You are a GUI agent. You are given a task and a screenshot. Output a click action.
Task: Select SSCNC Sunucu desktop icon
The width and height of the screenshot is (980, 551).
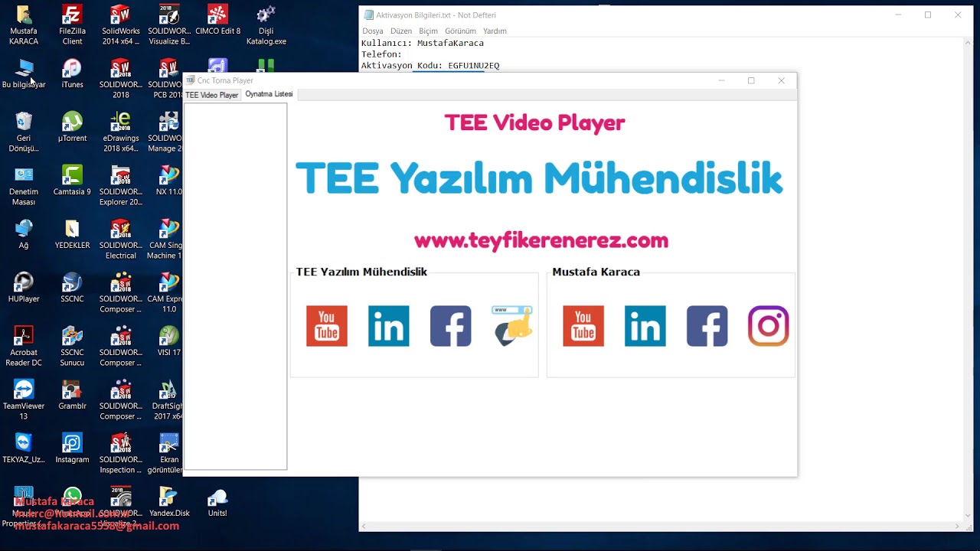[72, 347]
